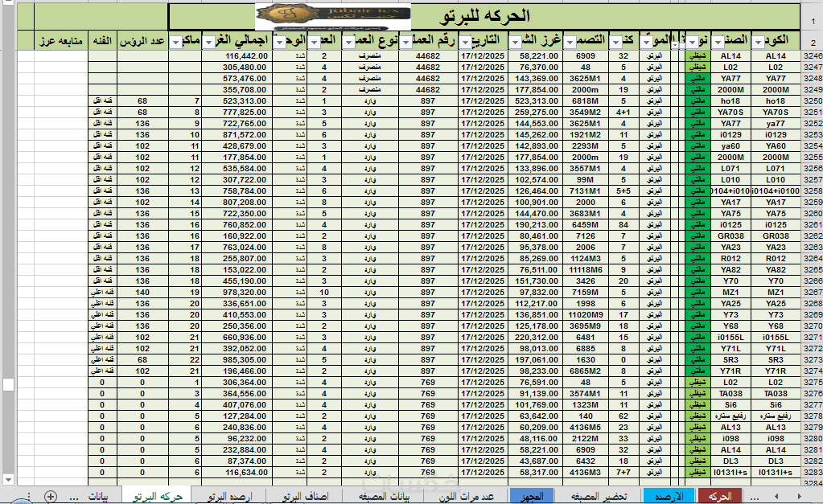Click the عدد الرؤس column header cell

(x=142, y=40)
